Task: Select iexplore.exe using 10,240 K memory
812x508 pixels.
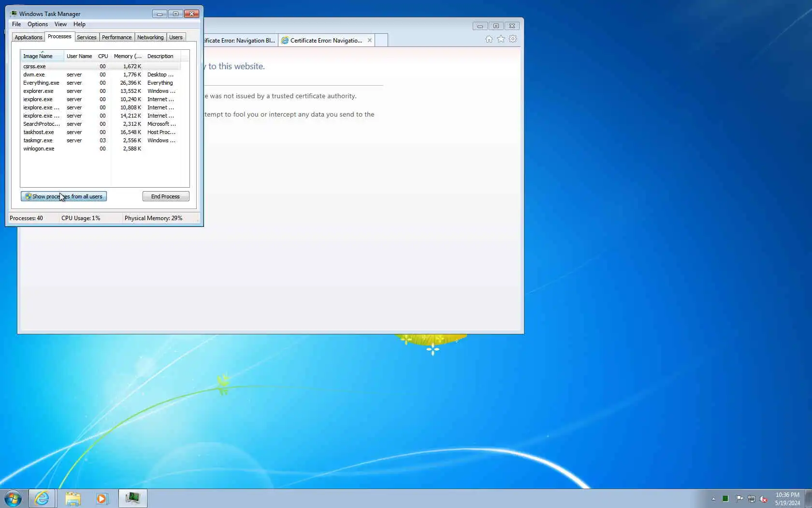Action: click(101, 99)
